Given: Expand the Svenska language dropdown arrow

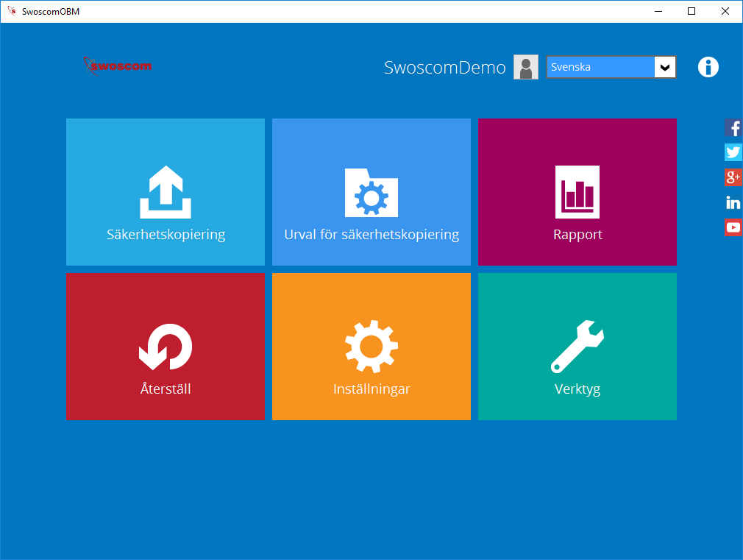Looking at the screenshot, I should coord(665,67).
